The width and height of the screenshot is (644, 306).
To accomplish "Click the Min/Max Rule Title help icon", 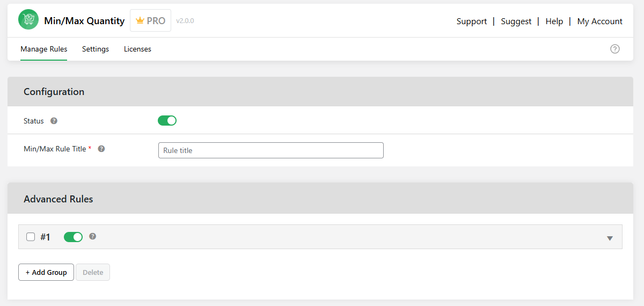I will tap(101, 149).
